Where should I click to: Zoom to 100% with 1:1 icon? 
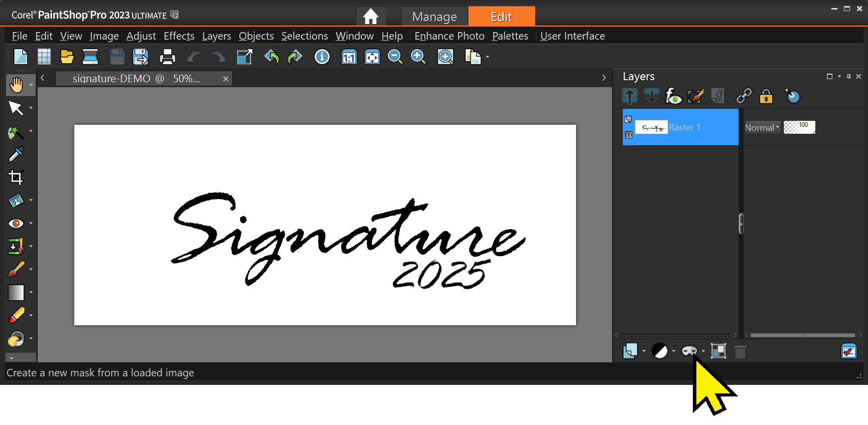[349, 57]
